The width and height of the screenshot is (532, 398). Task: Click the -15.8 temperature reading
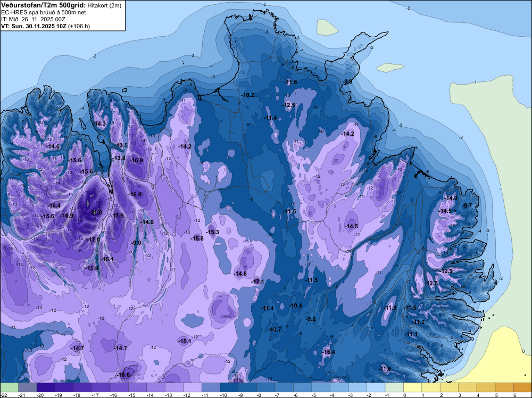pos(197,238)
